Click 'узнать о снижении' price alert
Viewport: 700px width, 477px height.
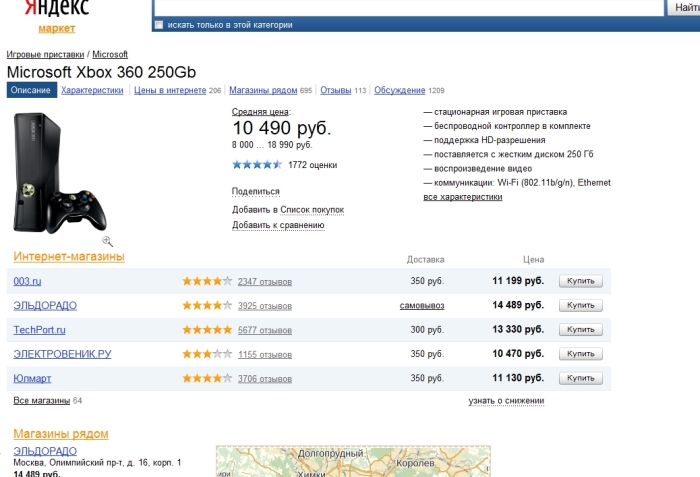tap(506, 401)
